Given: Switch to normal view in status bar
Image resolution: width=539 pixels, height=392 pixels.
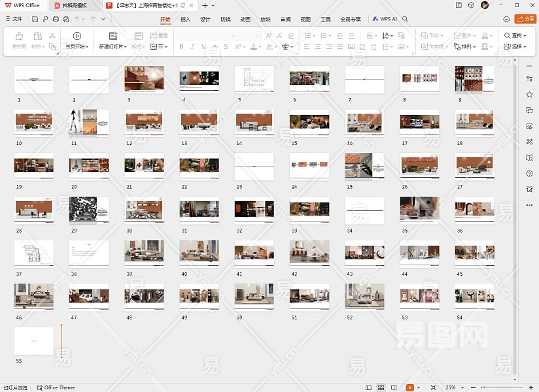Looking at the screenshot, I should pyautogui.click(x=369, y=387).
